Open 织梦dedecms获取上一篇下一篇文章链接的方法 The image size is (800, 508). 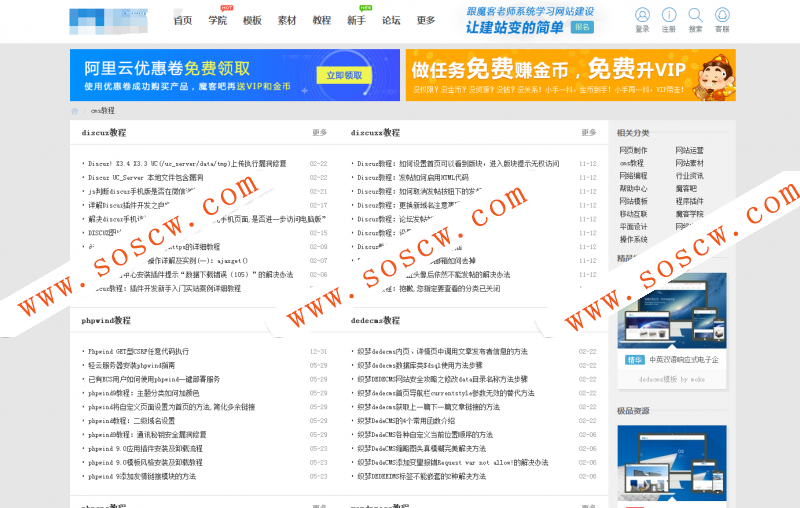pyautogui.click(x=429, y=407)
